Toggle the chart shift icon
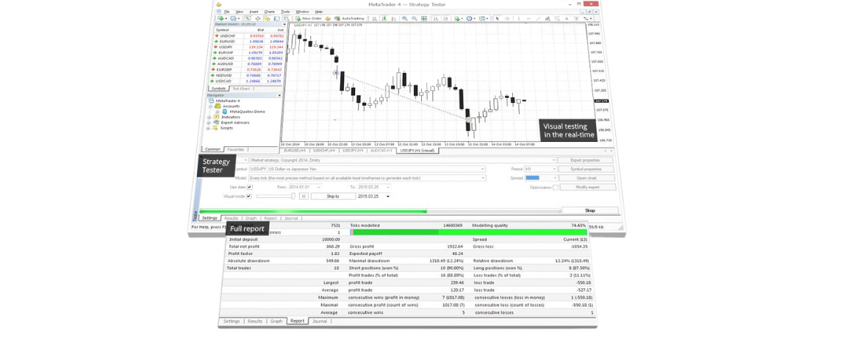The width and height of the screenshot is (868, 347). [445, 18]
